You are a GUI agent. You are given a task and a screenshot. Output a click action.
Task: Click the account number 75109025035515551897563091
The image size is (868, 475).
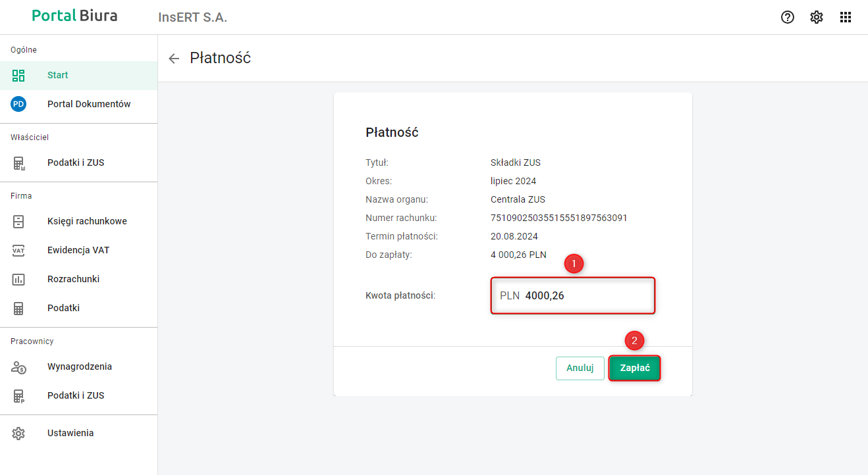558,218
